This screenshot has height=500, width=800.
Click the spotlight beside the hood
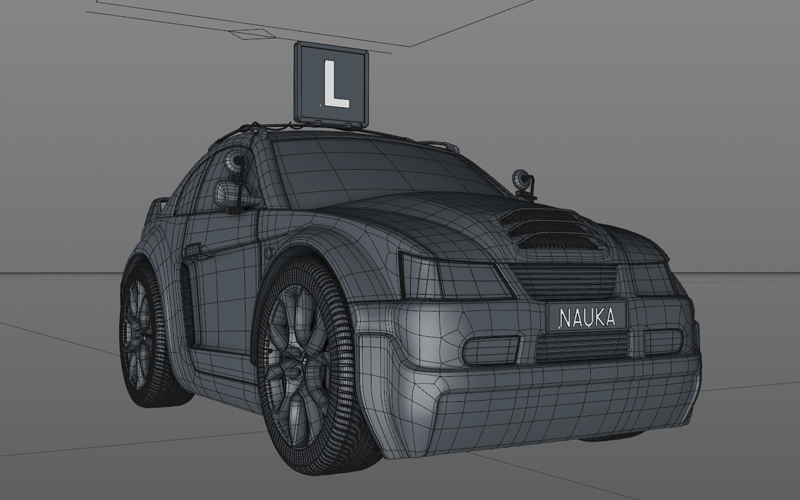click(x=523, y=185)
